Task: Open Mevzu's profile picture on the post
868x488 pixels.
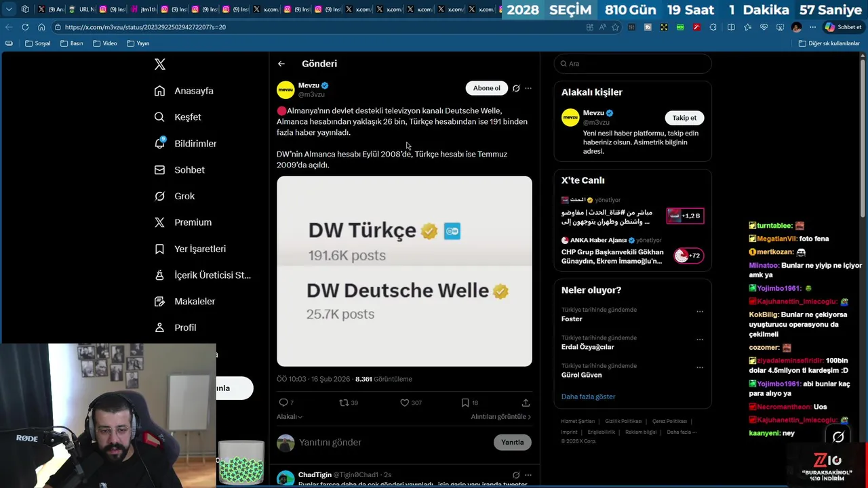Action: click(285, 89)
